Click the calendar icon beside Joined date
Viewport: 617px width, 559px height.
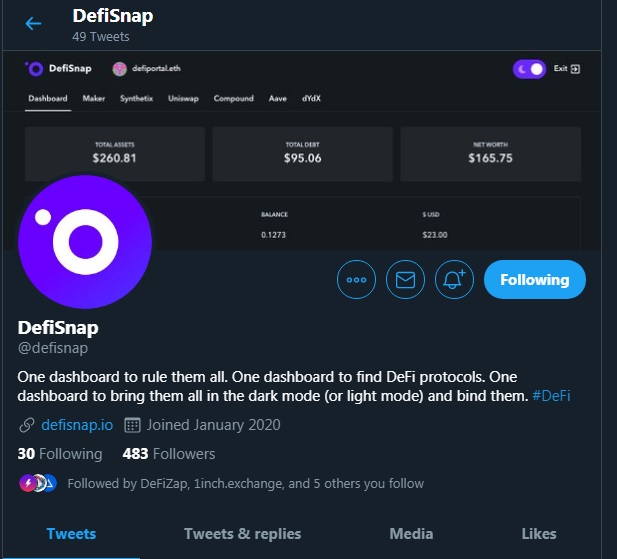pos(132,425)
